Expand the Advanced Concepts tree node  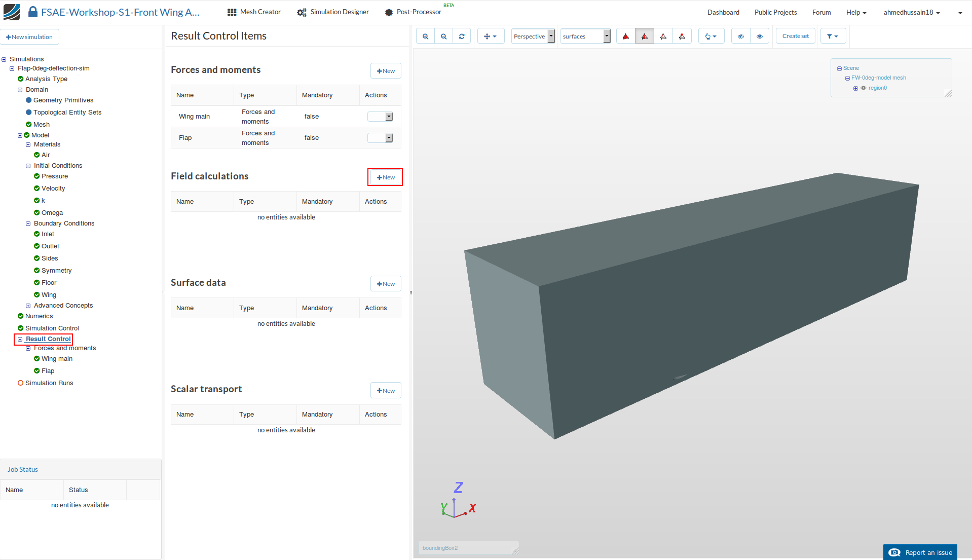(28, 306)
